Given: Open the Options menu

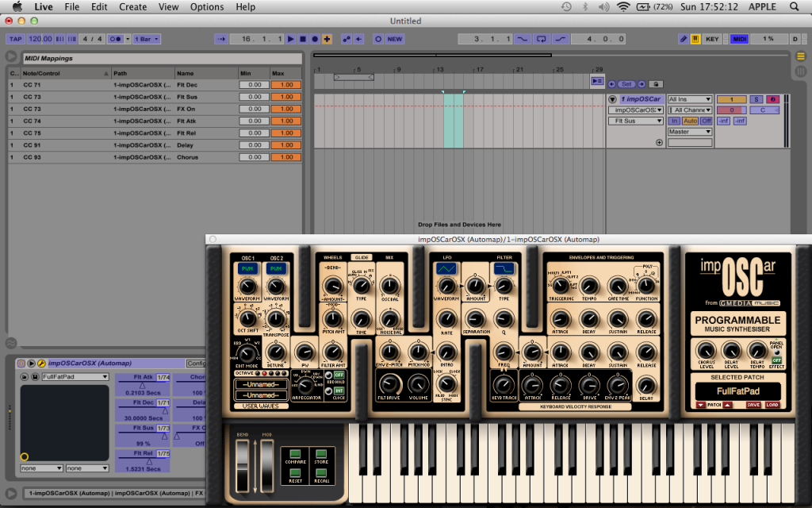Looking at the screenshot, I should click(207, 6).
